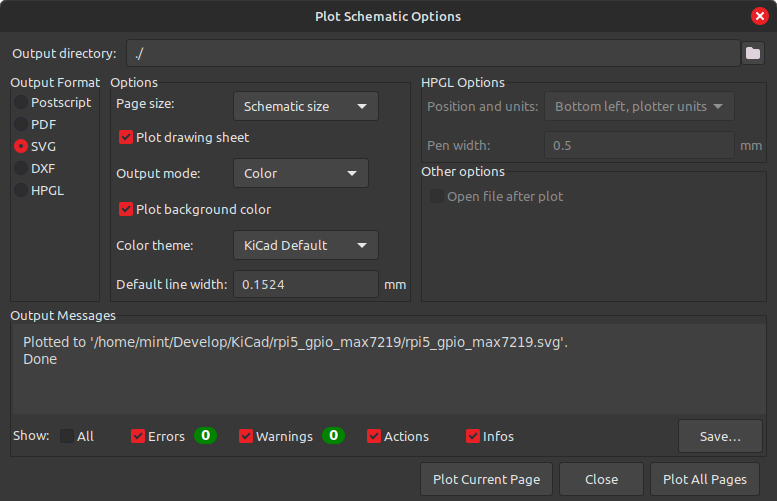Choose PDF as output format
777x501 pixels.
(x=21, y=124)
